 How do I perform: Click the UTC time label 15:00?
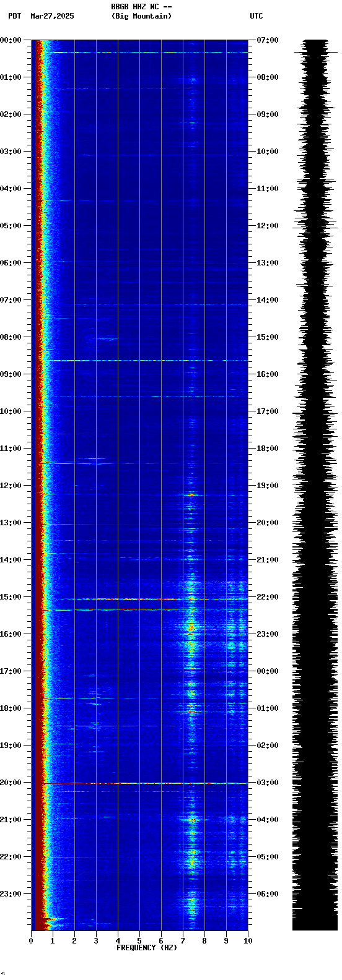268,337
